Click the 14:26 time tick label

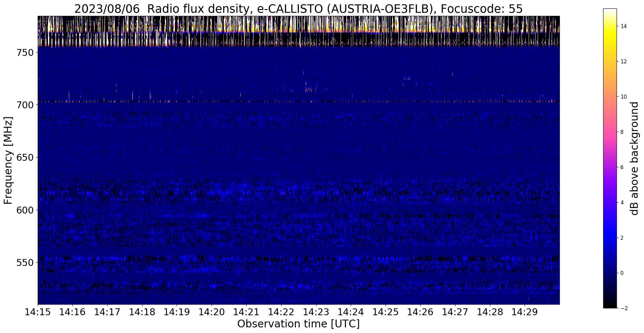pyautogui.click(x=421, y=312)
